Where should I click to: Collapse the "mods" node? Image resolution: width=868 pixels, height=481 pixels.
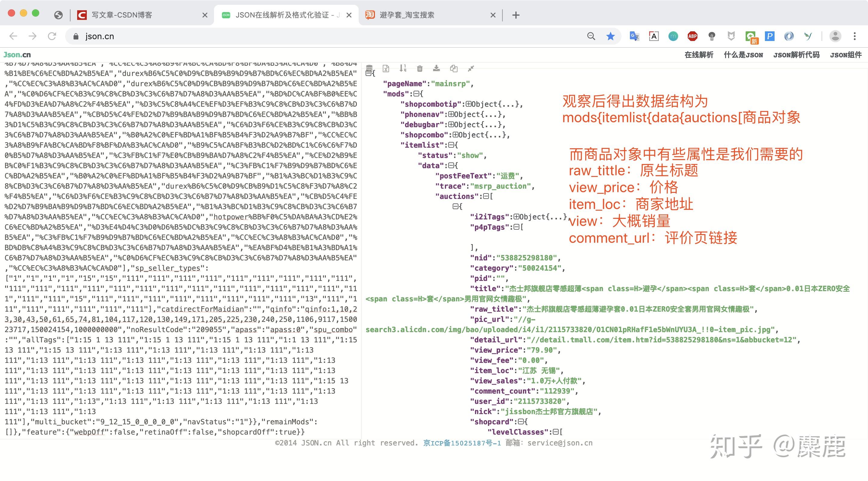(x=416, y=94)
